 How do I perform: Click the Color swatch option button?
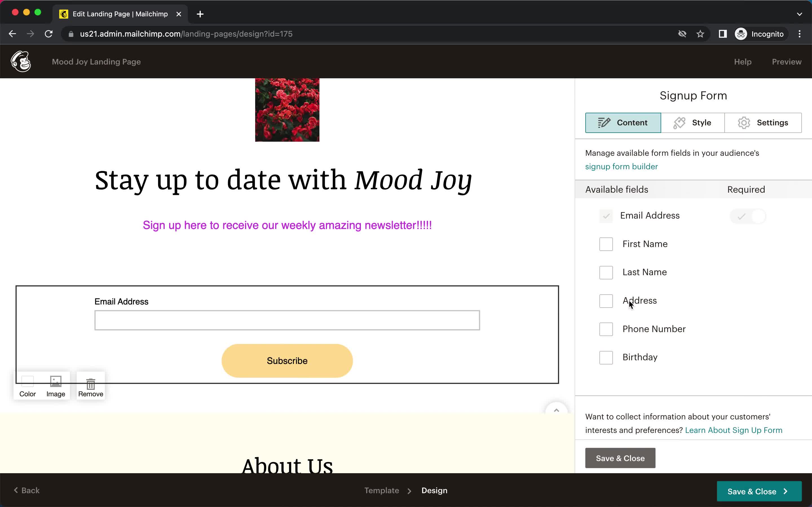click(x=27, y=386)
